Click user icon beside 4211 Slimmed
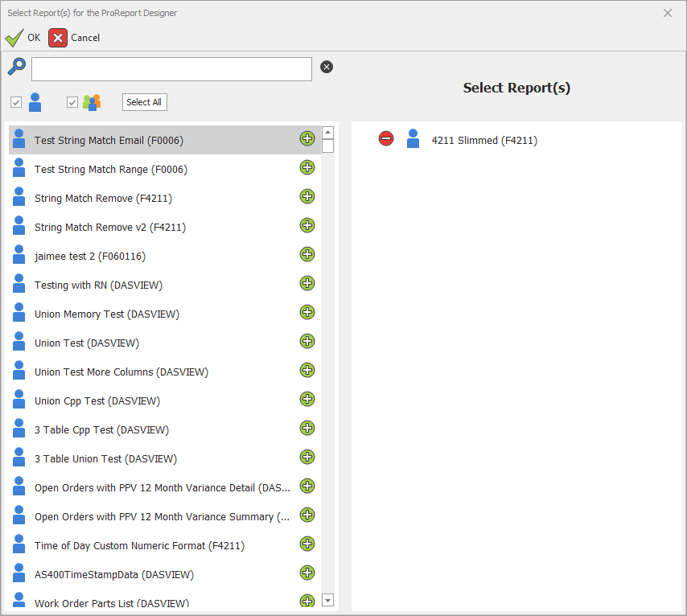Viewport: 687px width, 616px height. [413, 138]
